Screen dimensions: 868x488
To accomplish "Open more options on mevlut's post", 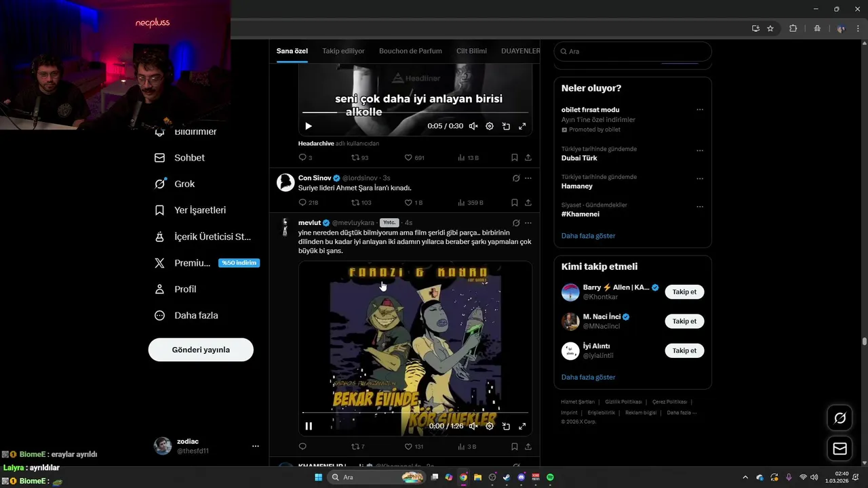I will (528, 222).
